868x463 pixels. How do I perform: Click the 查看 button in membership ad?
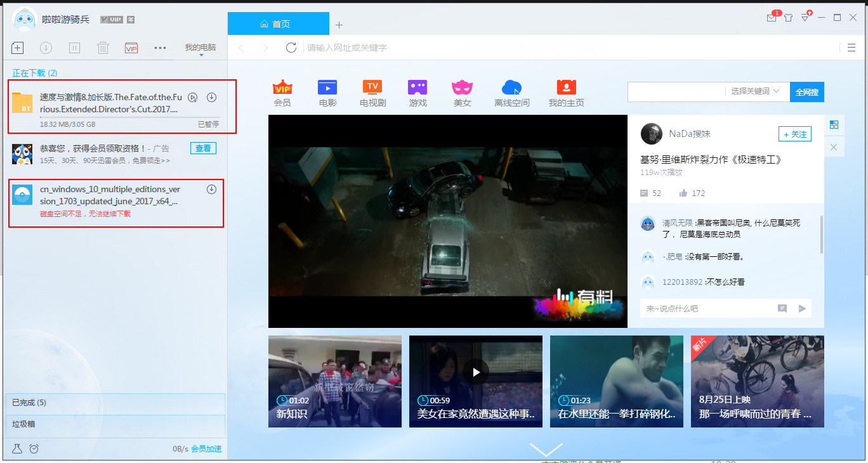tap(203, 148)
